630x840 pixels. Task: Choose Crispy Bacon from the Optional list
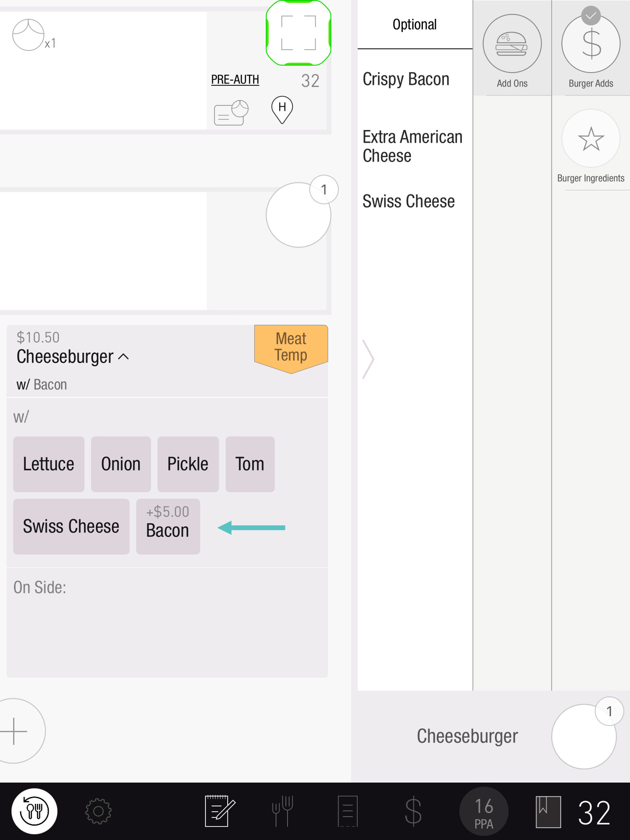pyautogui.click(x=406, y=79)
